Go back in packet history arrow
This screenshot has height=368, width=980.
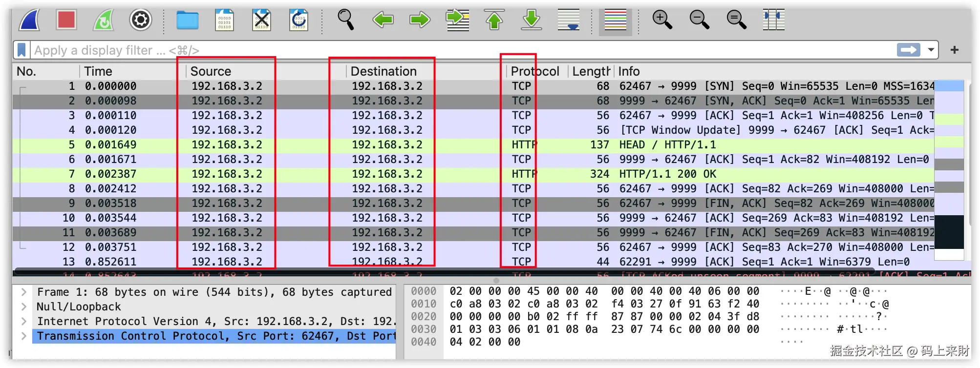[383, 20]
